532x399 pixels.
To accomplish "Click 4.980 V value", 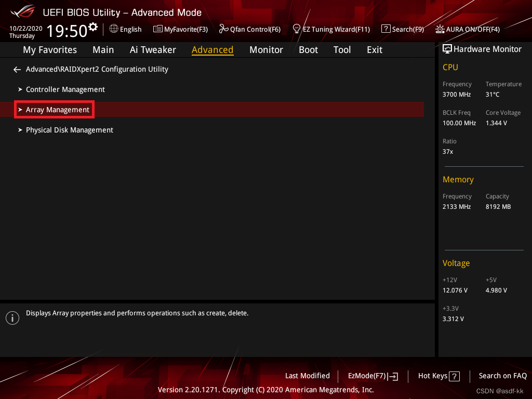I will point(496,290).
